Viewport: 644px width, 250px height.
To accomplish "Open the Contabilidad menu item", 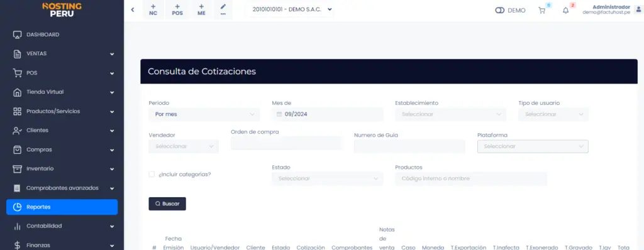I will [62, 226].
